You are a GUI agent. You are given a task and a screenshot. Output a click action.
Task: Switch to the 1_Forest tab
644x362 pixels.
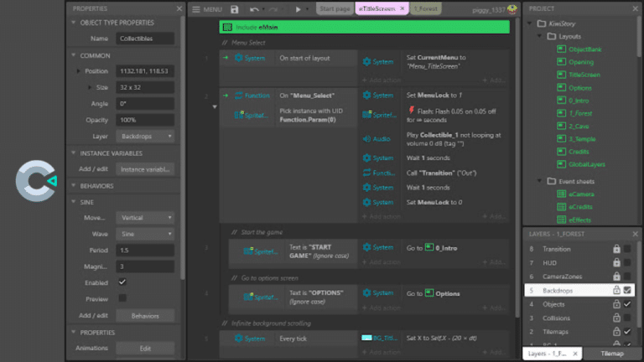[x=425, y=8]
